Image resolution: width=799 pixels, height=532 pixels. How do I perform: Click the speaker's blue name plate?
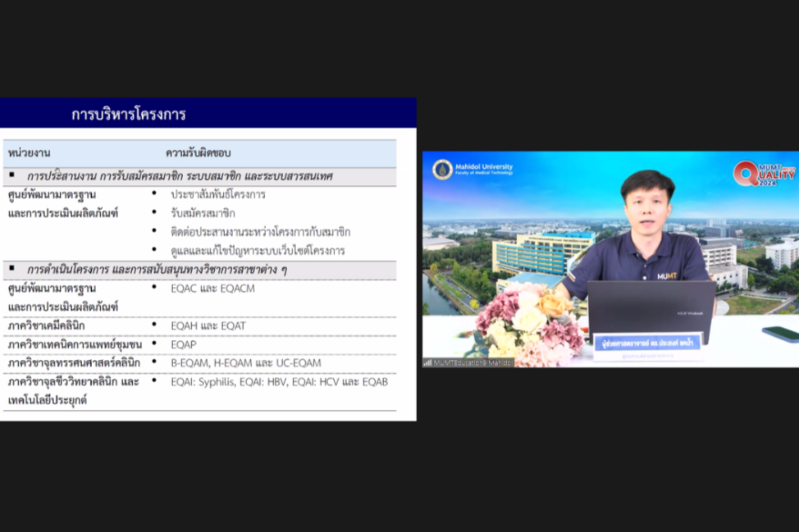click(x=647, y=341)
